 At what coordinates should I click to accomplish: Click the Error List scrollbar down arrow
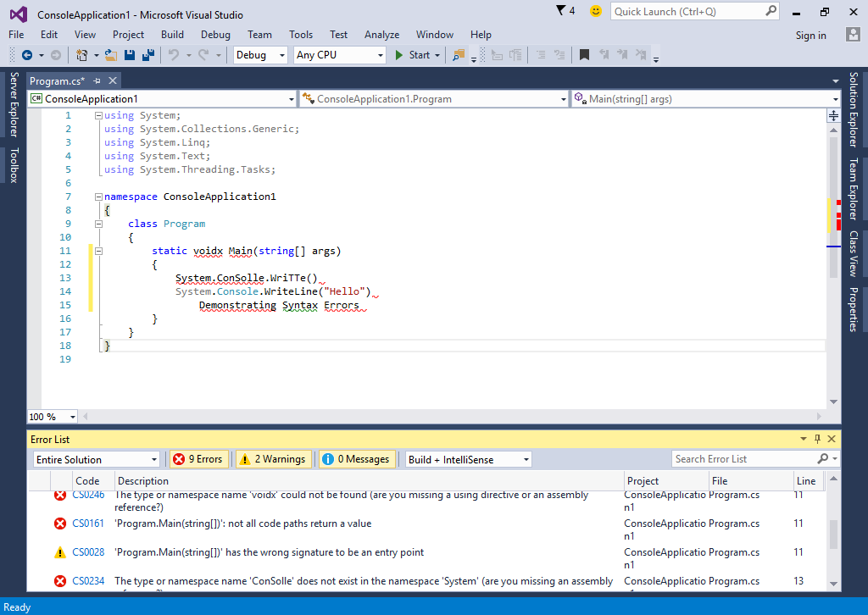833,584
